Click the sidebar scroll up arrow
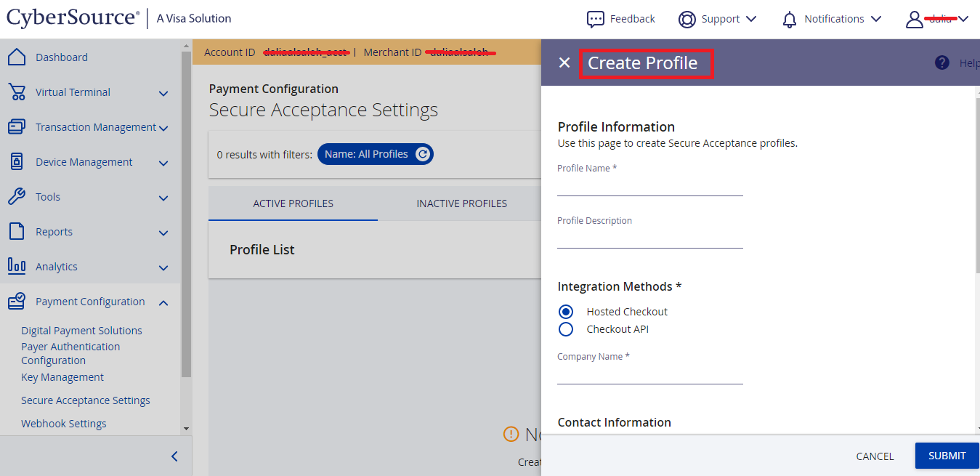 tap(186, 44)
